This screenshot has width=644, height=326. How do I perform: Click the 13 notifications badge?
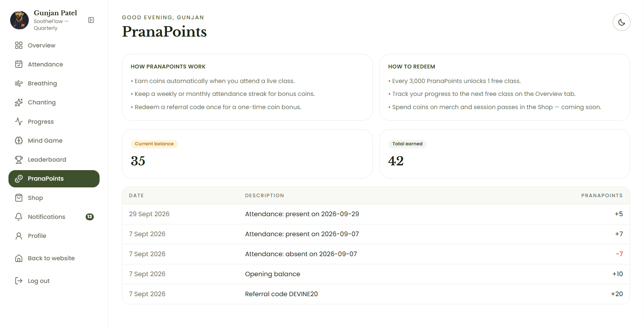tap(90, 217)
